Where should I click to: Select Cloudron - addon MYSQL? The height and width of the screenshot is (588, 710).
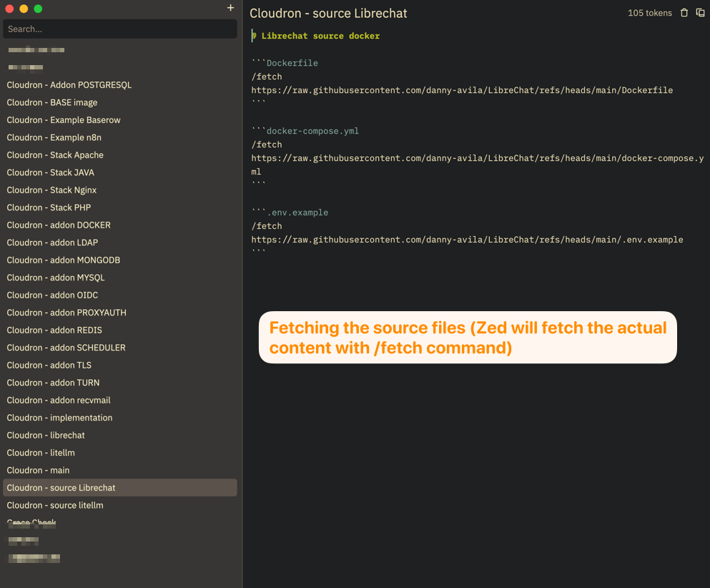(x=120, y=278)
